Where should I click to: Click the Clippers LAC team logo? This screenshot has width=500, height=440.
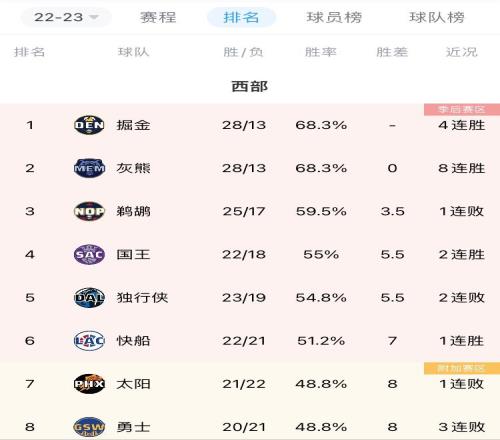[89, 341]
